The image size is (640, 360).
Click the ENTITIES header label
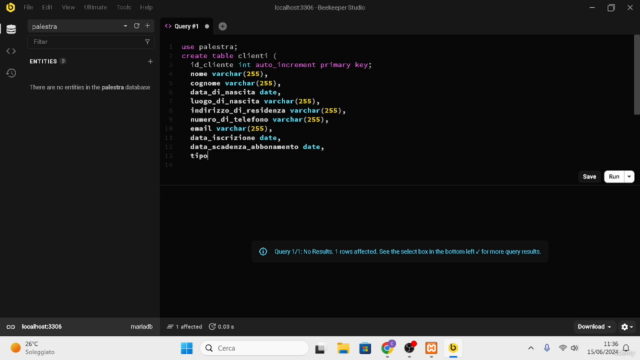click(43, 61)
